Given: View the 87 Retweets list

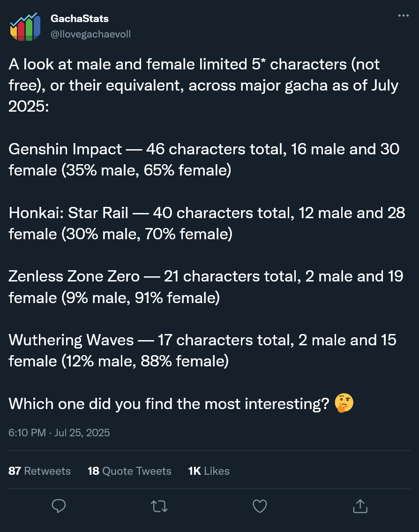Looking at the screenshot, I should (x=39, y=471).
